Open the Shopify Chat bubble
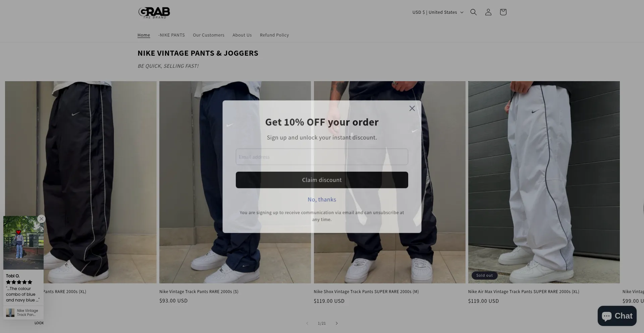This screenshot has width=644, height=333. tap(617, 316)
